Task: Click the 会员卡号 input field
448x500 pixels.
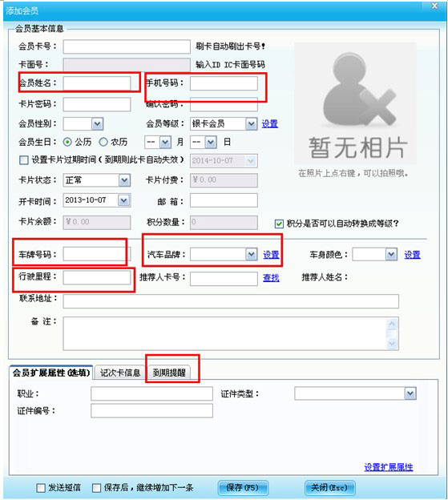Action: pyautogui.click(x=127, y=46)
